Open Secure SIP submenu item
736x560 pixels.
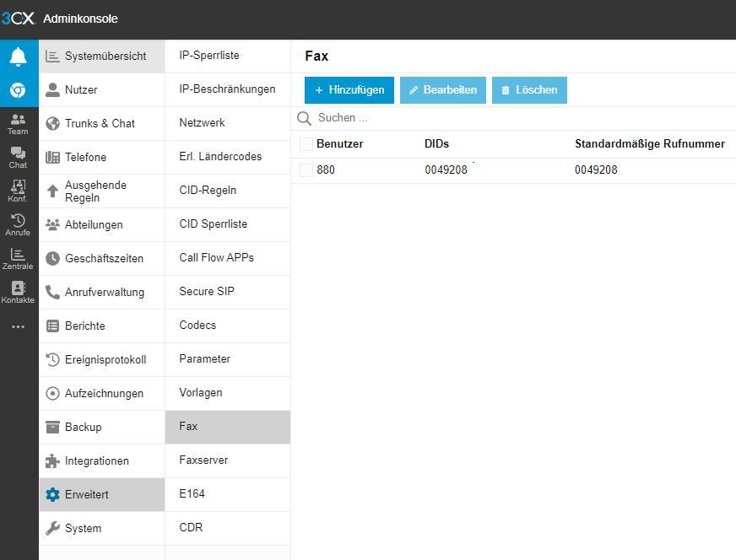click(228, 292)
